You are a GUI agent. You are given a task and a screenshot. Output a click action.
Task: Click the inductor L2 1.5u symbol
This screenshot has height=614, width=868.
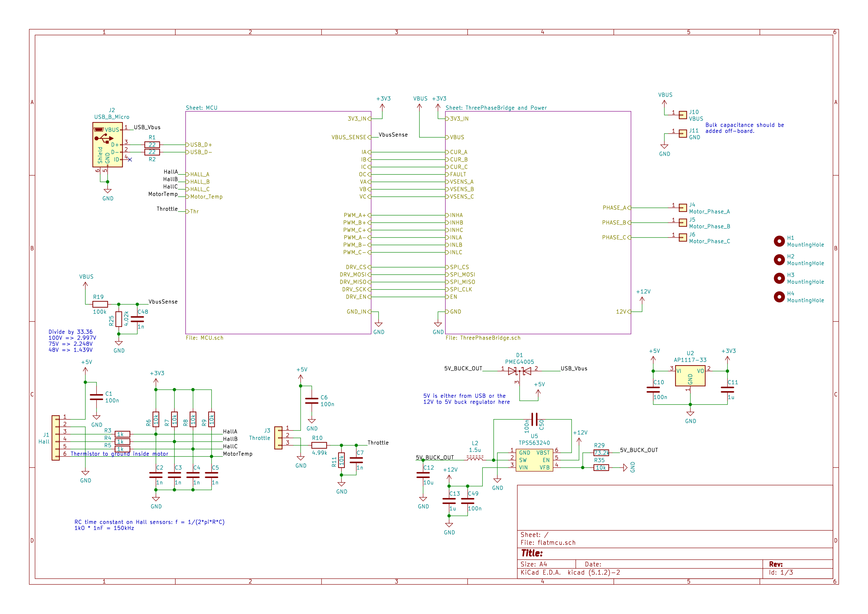pyautogui.click(x=475, y=458)
